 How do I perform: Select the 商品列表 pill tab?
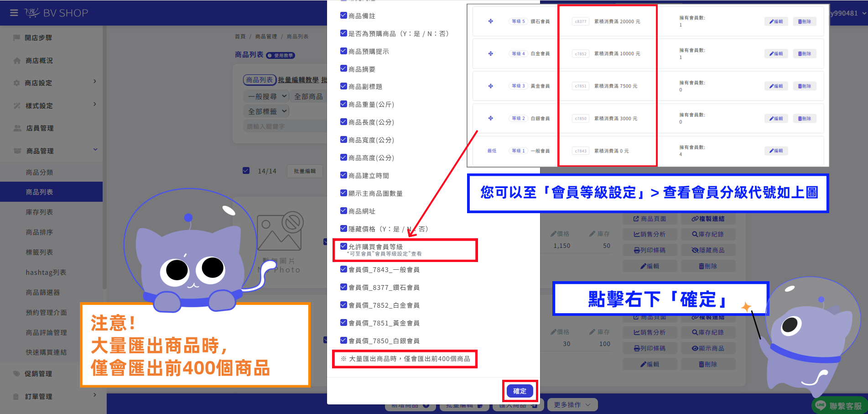coord(260,80)
